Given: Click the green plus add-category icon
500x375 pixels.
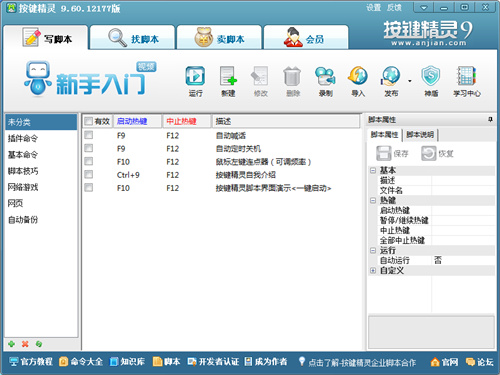Looking at the screenshot, I should (x=12, y=344).
